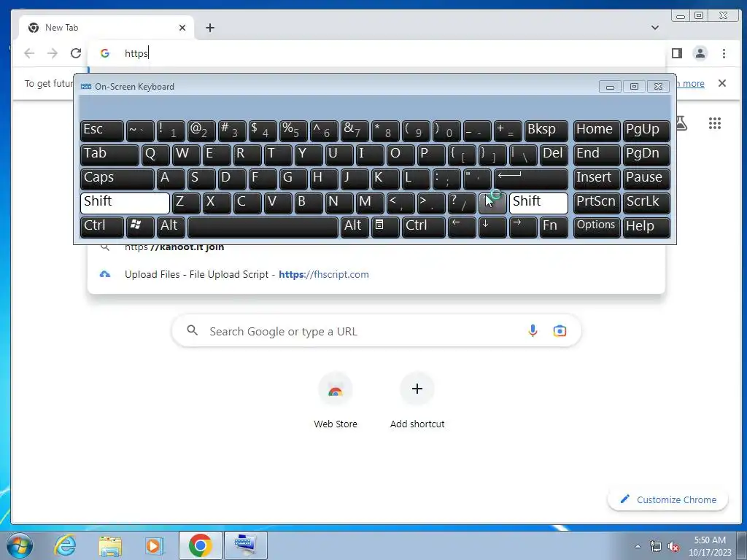The image size is (747, 560).
Task: Click the Insert key
Action: [597, 179]
